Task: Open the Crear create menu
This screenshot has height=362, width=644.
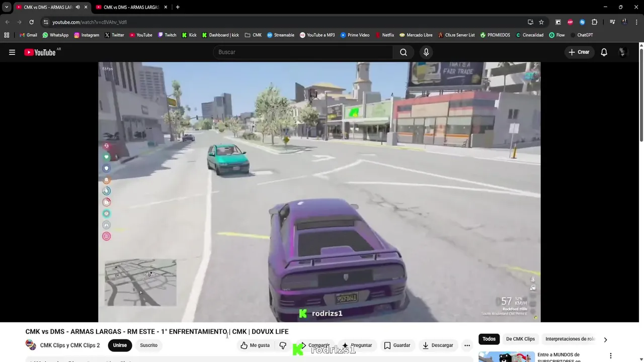Action: pyautogui.click(x=579, y=52)
